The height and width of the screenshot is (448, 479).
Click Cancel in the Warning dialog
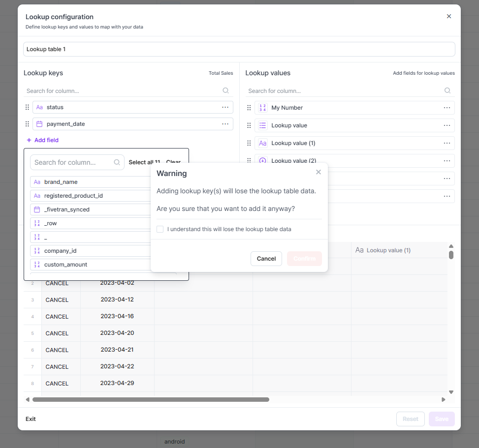pyautogui.click(x=266, y=259)
